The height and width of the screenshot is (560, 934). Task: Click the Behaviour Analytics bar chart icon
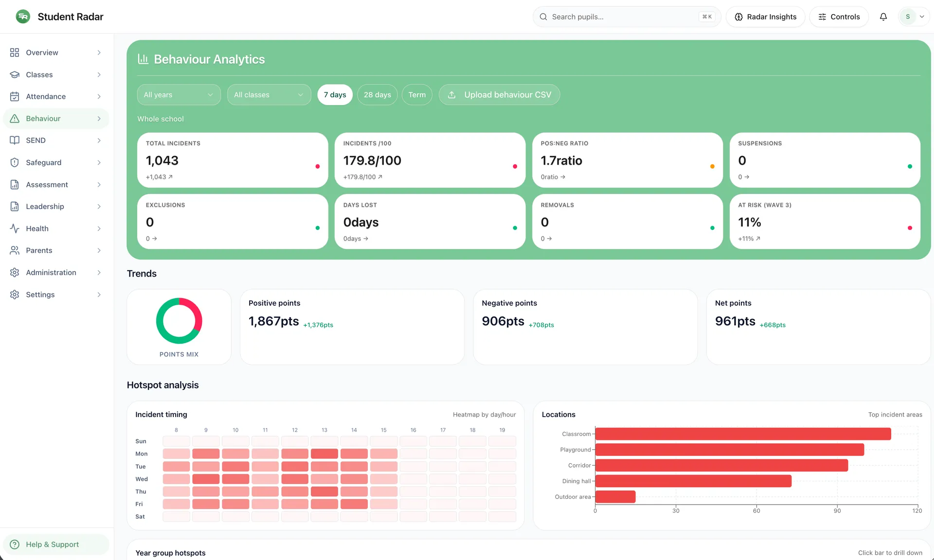(x=143, y=59)
